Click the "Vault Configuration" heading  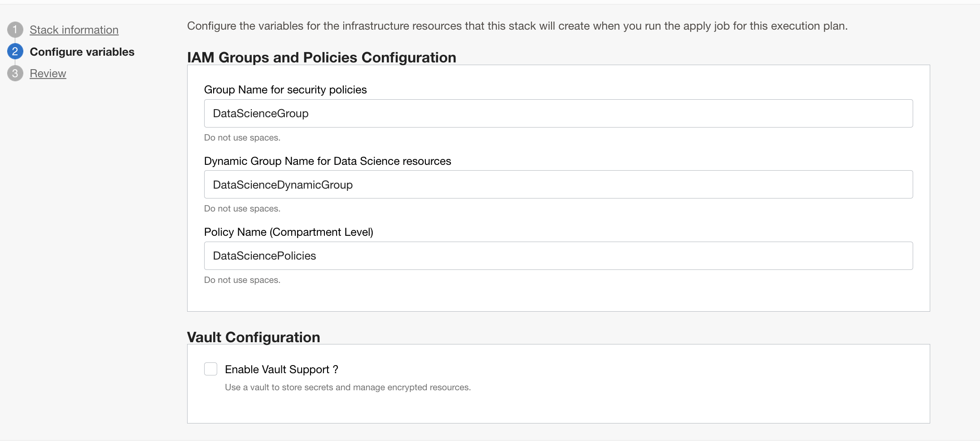pyautogui.click(x=254, y=337)
